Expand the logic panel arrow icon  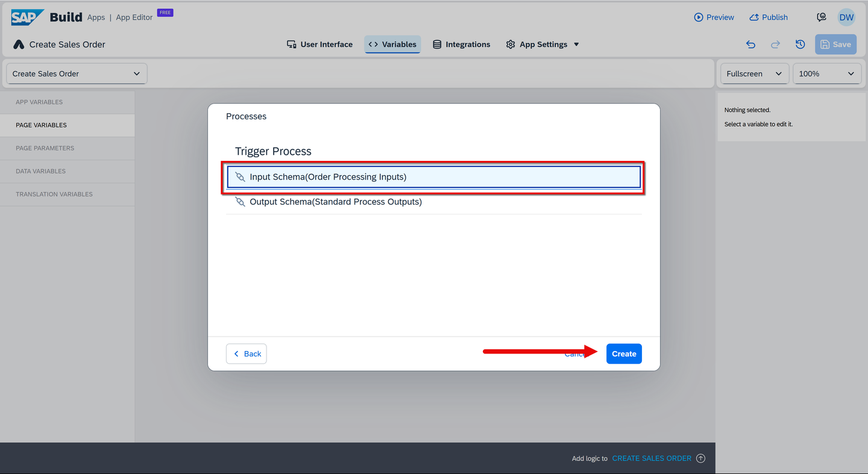(x=700, y=458)
